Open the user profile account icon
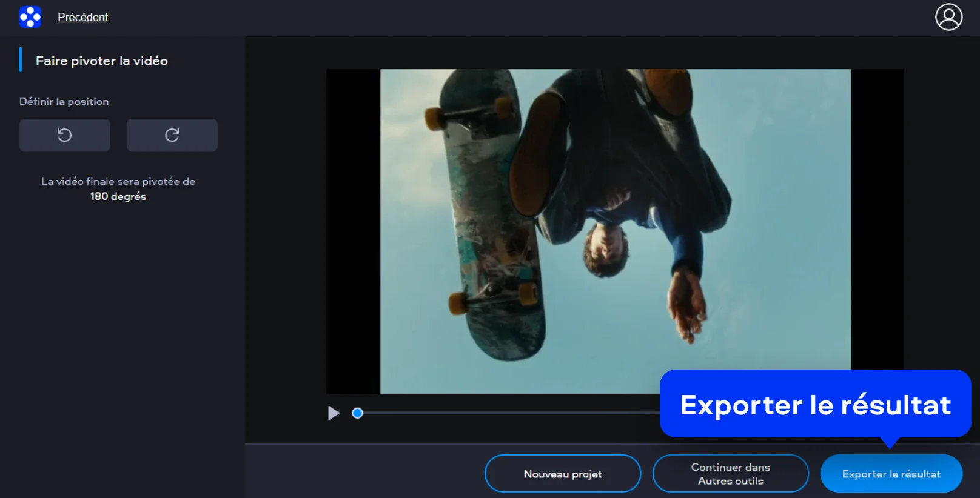This screenshot has width=980, height=498. [948, 17]
